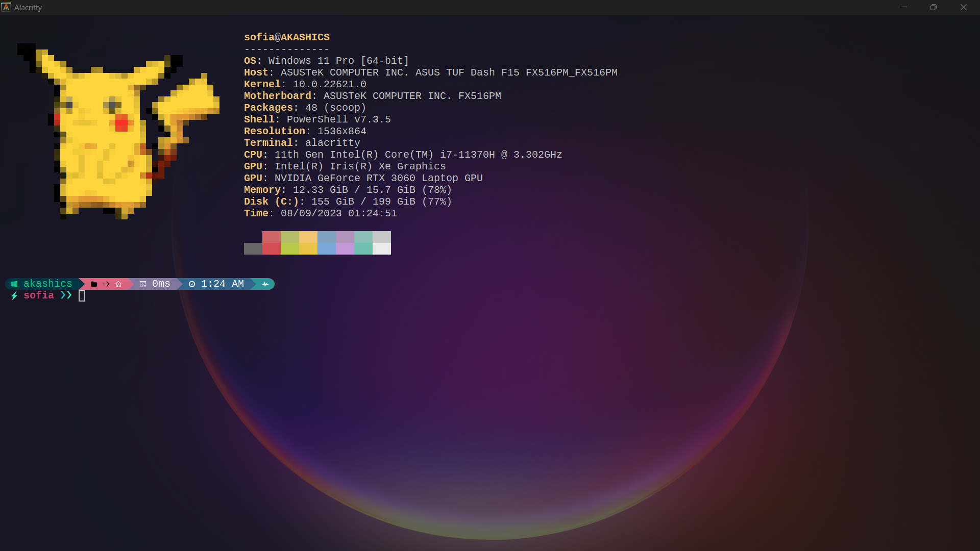Select the 1:24 AM time segment

pyautogui.click(x=222, y=284)
